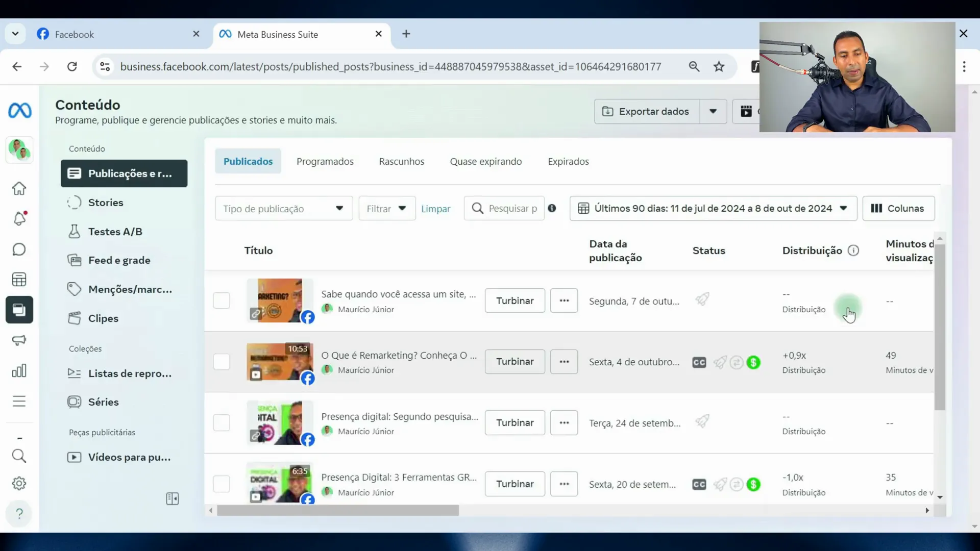The height and width of the screenshot is (551, 980).
Task: Open Testes A/B in content menu
Action: (x=124, y=232)
